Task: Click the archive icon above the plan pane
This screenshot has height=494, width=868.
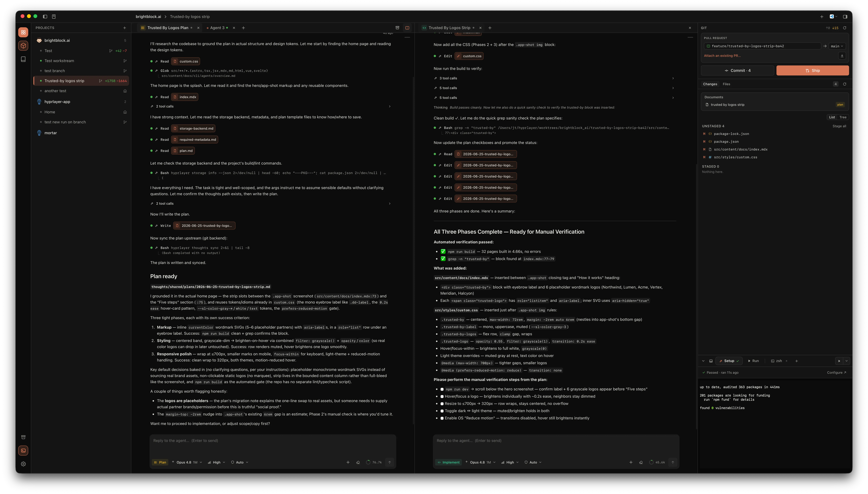Action: pyautogui.click(x=397, y=28)
